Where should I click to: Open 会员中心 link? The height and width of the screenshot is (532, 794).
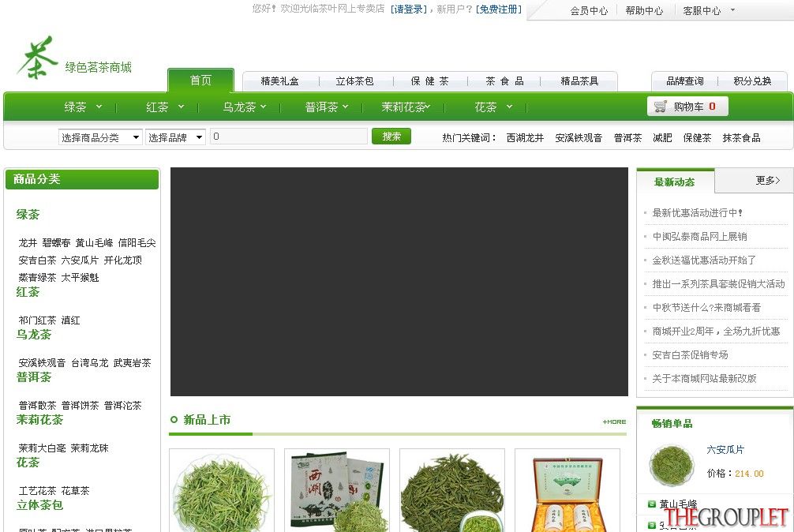[x=589, y=10]
